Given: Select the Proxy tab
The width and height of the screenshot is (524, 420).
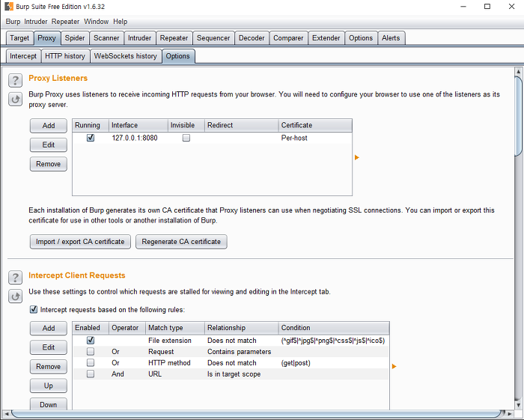Looking at the screenshot, I should [x=46, y=38].
